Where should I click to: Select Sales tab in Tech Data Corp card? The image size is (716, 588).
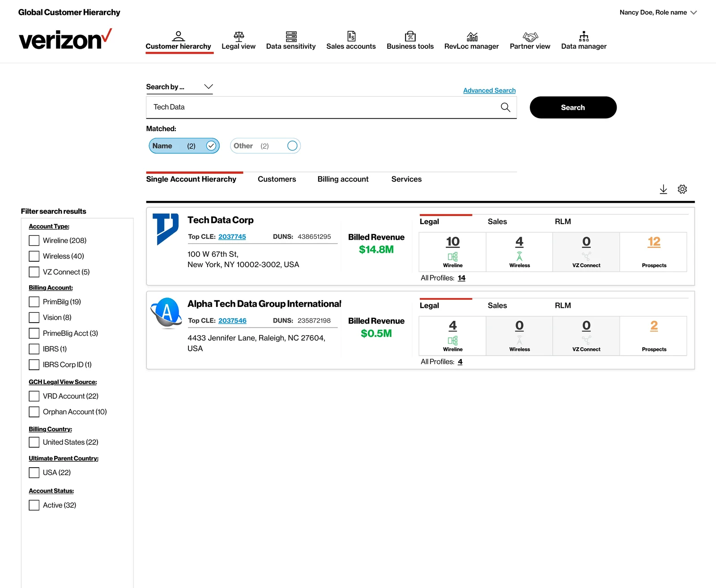click(x=497, y=222)
